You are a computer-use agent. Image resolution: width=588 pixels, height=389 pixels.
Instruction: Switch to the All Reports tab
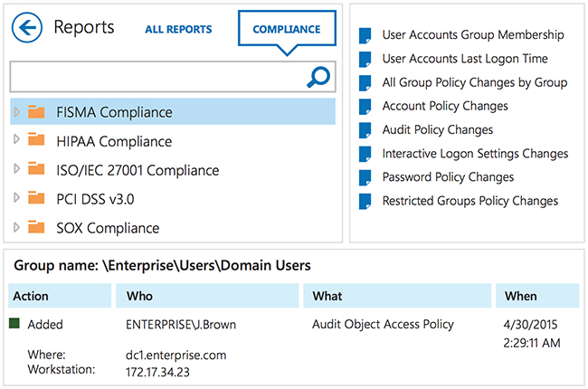(x=178, y=30)
